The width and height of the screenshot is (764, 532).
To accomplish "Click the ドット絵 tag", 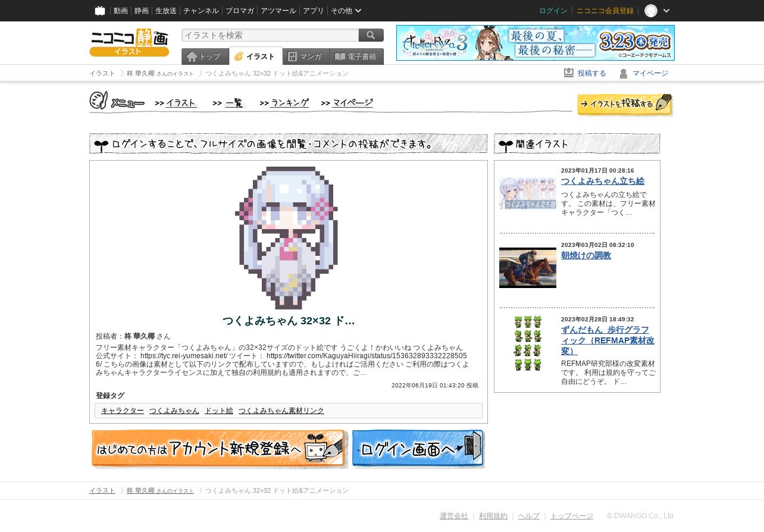I will (219, 411).
